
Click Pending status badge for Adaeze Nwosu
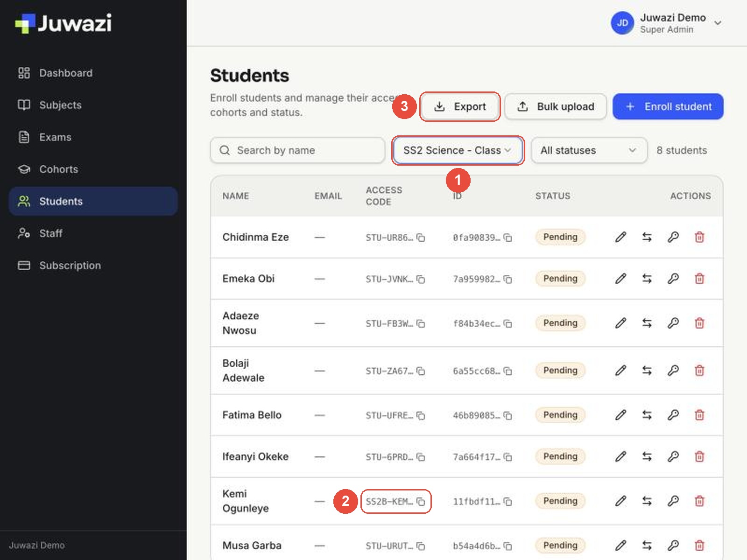click(560, 323)
